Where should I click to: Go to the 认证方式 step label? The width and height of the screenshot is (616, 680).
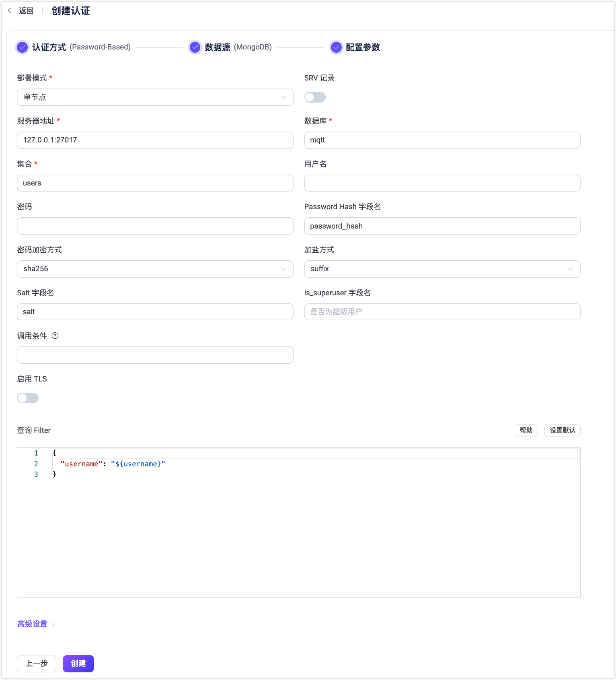click(x=49, y=47)
